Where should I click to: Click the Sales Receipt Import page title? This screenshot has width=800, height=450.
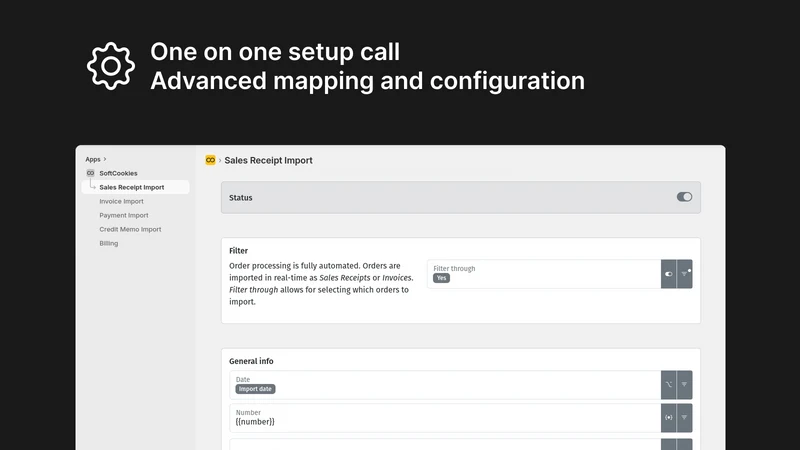pos(268,160)
